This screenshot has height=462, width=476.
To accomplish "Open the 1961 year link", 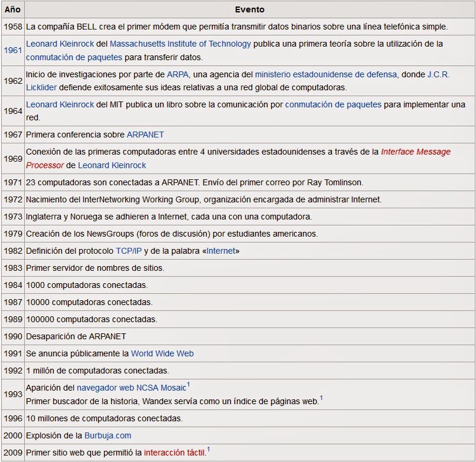I will [13, 50].
